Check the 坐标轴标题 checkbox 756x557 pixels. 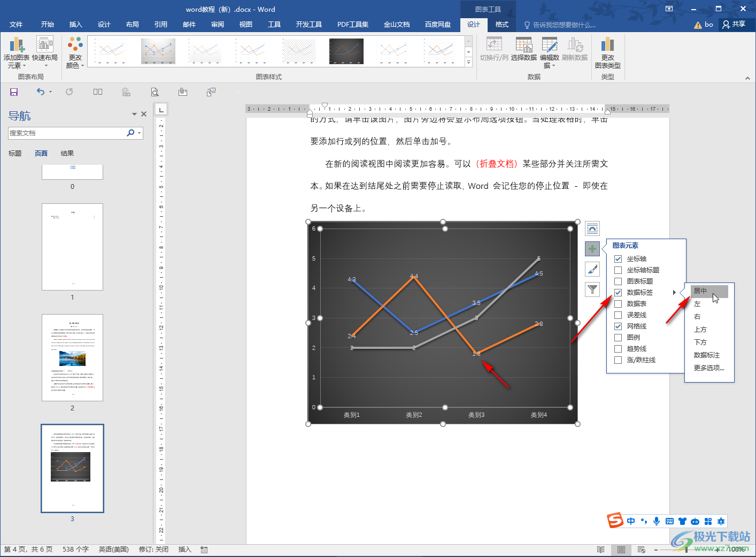(x=618, y=270)
